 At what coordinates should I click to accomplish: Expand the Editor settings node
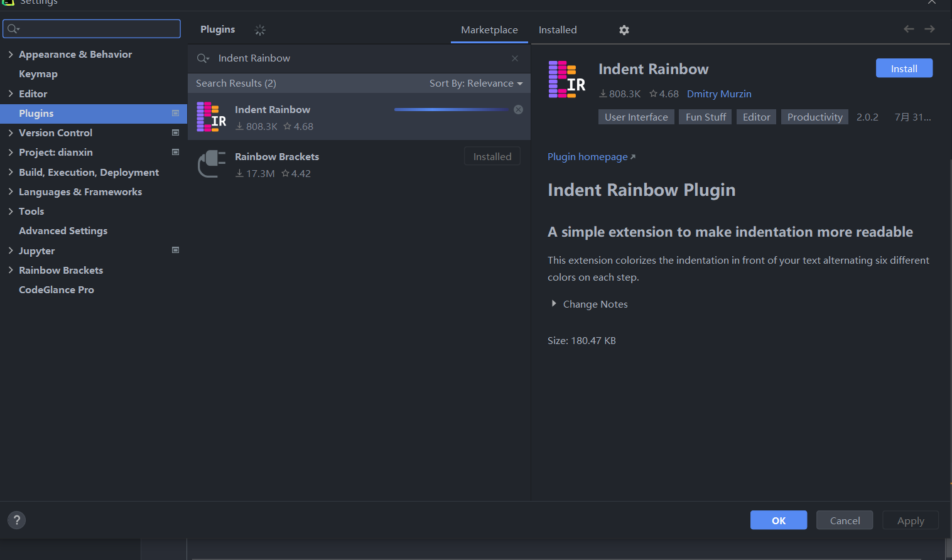[11, 94]
